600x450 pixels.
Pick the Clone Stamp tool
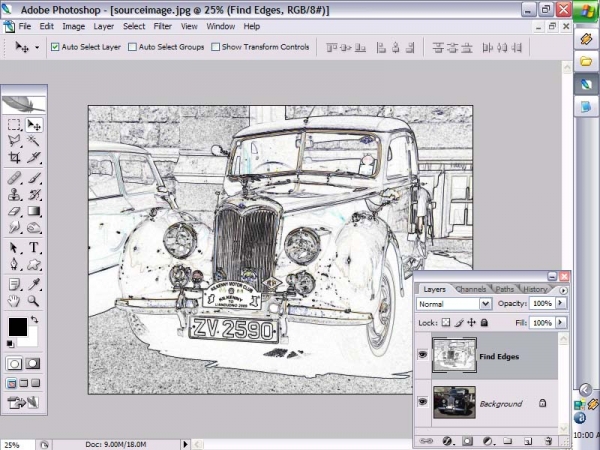[14, 194]
